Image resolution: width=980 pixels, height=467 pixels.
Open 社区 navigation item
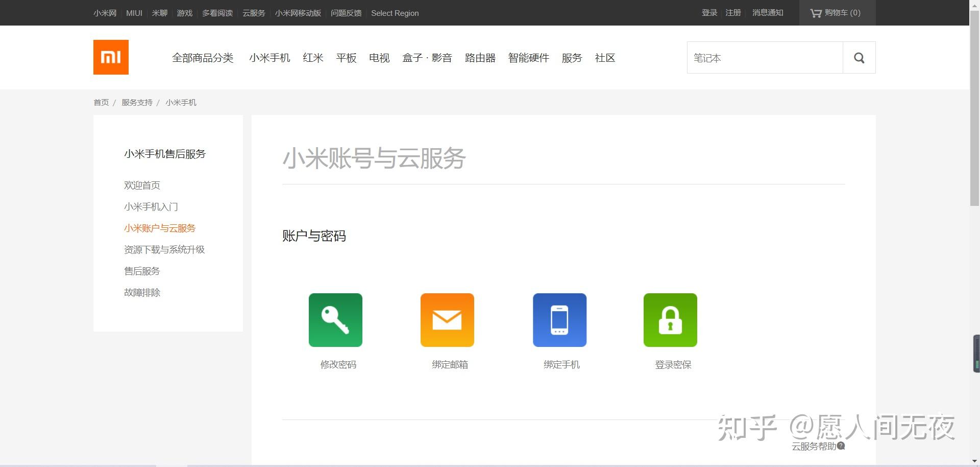pos(605,58)
